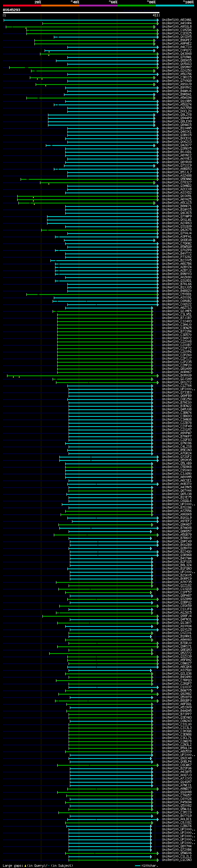Click the red ~20% identity scale segment

22,6
